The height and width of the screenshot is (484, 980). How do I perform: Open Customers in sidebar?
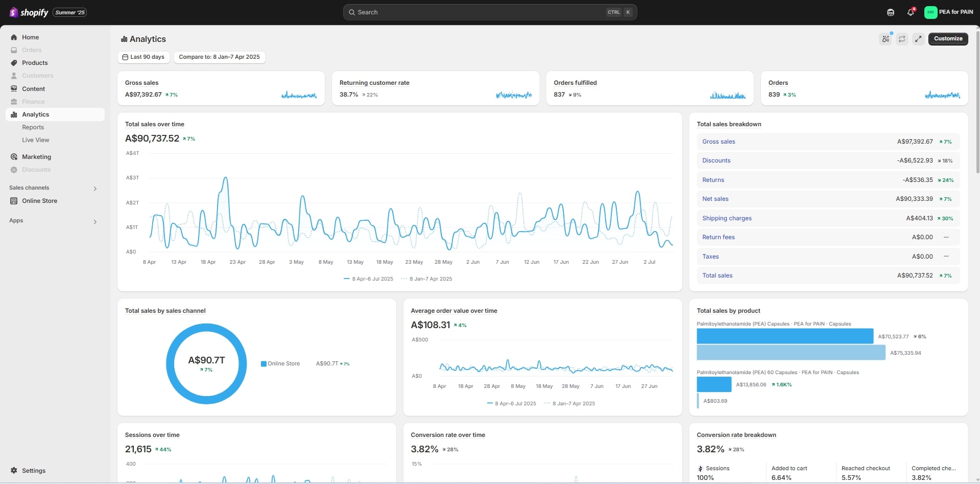click(x=37, y=76)
